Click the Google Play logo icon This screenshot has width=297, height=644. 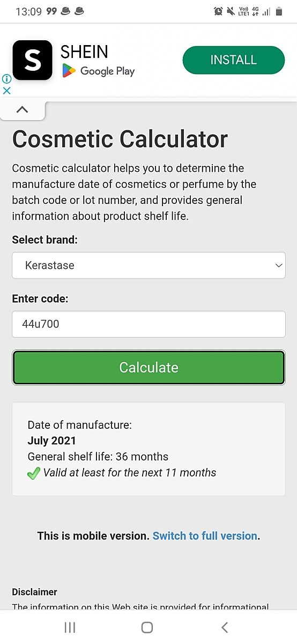tap(69, 71)
